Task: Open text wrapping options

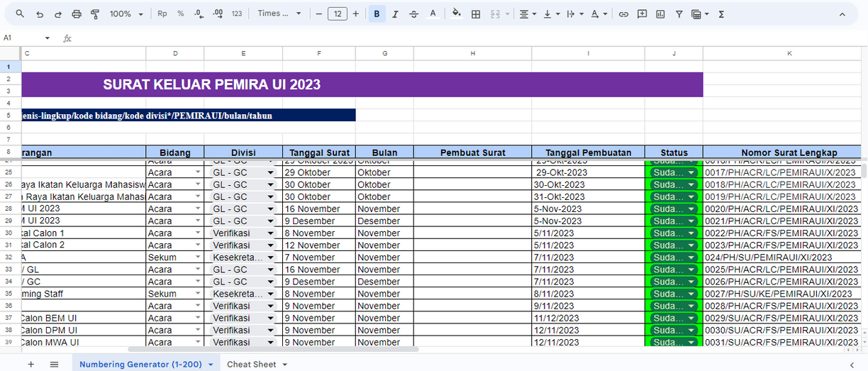Action: (575, 14)
